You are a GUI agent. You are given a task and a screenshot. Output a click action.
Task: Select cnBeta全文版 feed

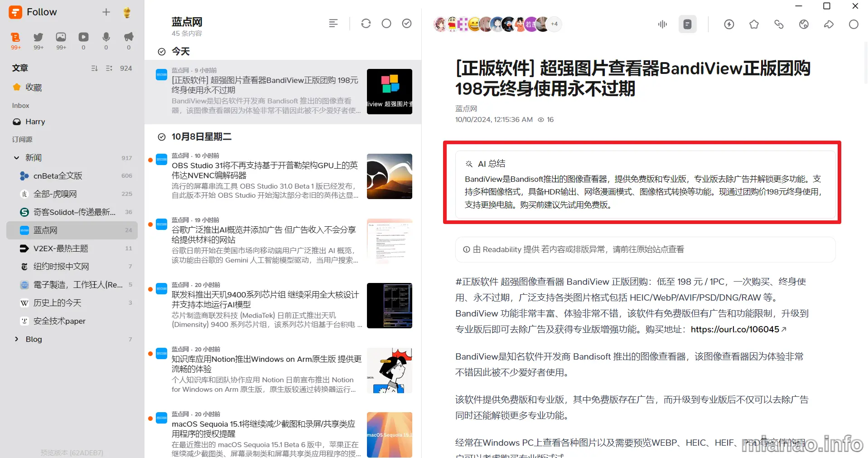tap(72, 176)
